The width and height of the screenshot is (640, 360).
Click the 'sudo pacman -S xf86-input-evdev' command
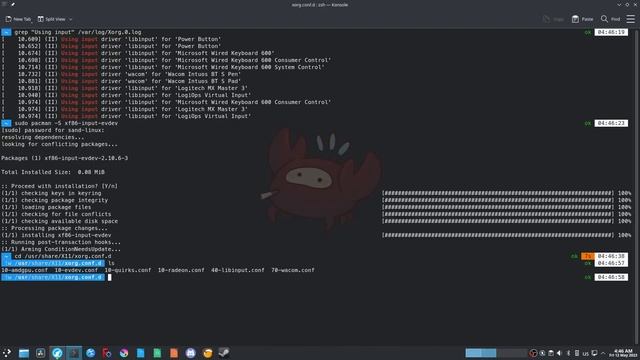[66, 123]
